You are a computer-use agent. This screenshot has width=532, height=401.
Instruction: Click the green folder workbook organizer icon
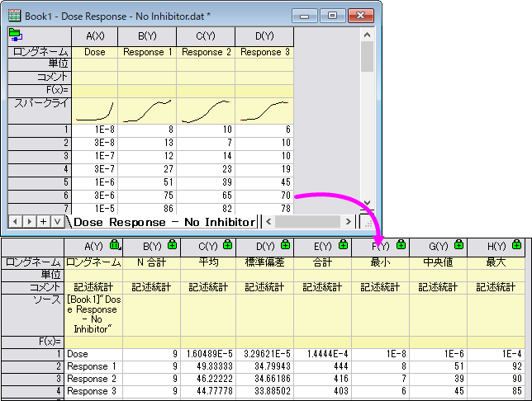[16, 35]
